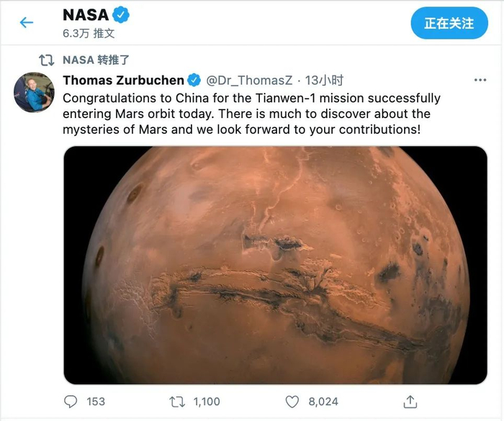Click the Thomas Zurbuchen display name
504x421 pixels.
pos(123,80)
